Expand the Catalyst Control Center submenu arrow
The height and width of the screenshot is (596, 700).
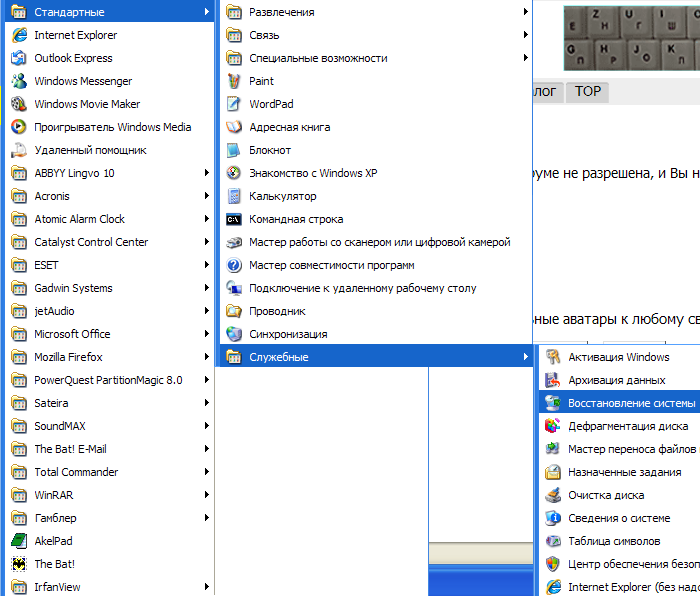click(x=207, y=242)
